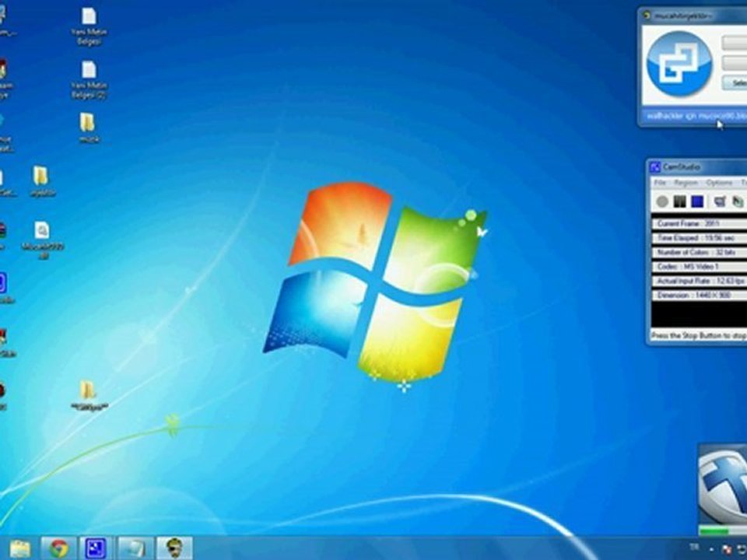The height and width of the screenshot is (560, 747).
Task: Click the Pause button in CamStudio toolbar
Action: coord(679,202)
